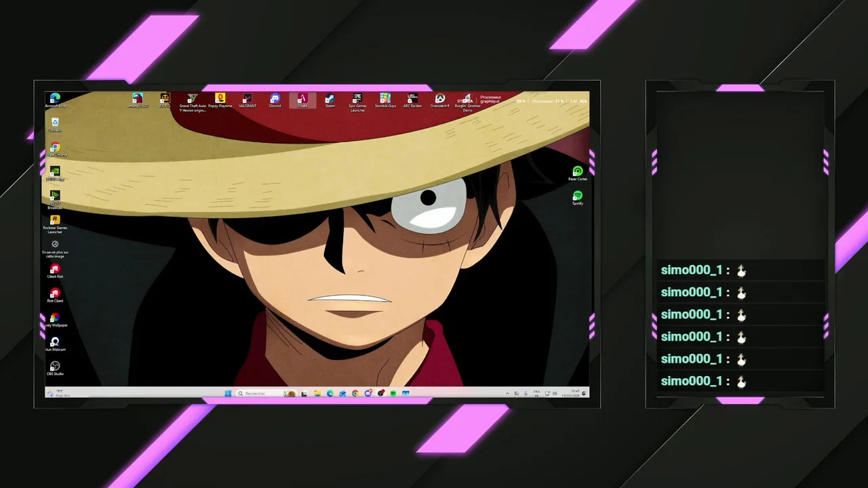Open the Razer Cortex desktop shortcut
Viewport: 868px width, 488px height.
[x=578, y=174]
